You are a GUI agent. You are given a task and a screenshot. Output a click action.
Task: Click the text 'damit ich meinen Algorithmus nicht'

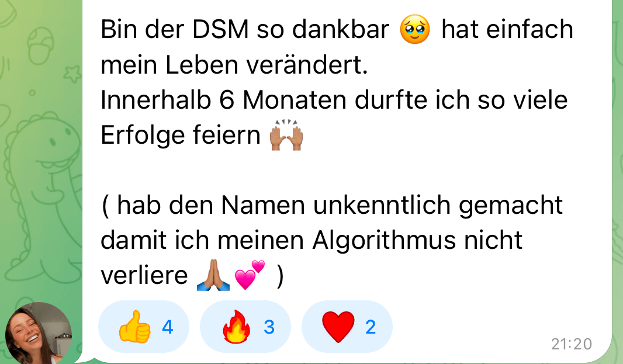coord(311,240)
